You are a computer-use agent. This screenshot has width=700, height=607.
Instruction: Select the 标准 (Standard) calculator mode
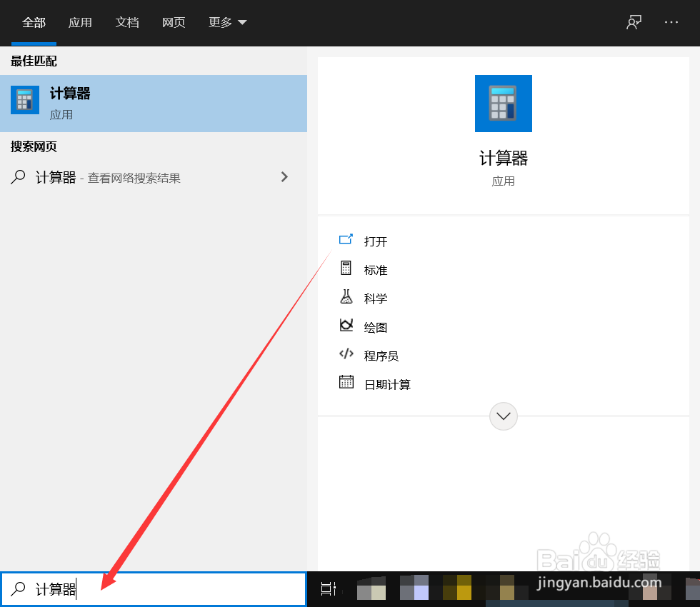pyautogui.click(x=376, y=270)
